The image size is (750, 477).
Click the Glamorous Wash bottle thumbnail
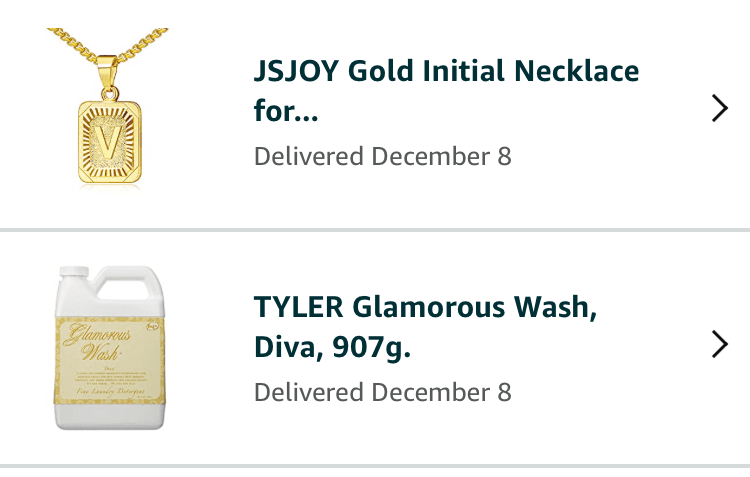pyautogui.click(x=108, y=348)
